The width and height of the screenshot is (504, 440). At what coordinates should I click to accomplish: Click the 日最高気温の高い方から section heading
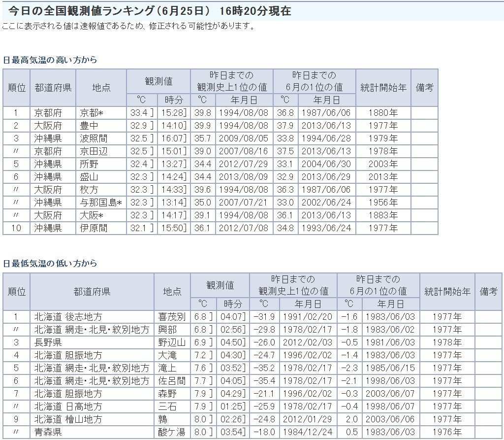point(50,60)
